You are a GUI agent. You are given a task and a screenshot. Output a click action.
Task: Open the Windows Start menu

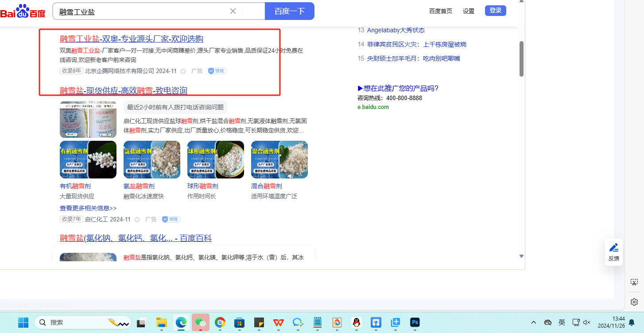tap(23, 322)
